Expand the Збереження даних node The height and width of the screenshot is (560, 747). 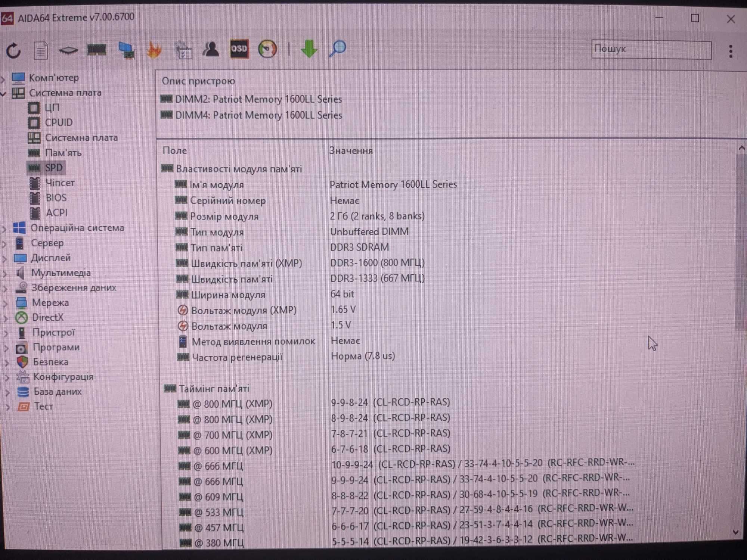point(5,289)
